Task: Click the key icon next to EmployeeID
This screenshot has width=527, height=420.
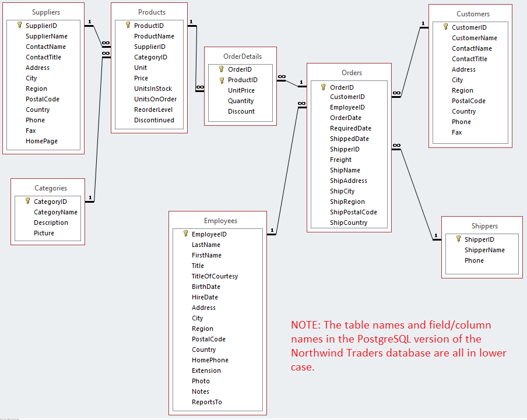Action: (x=186, y=234)
